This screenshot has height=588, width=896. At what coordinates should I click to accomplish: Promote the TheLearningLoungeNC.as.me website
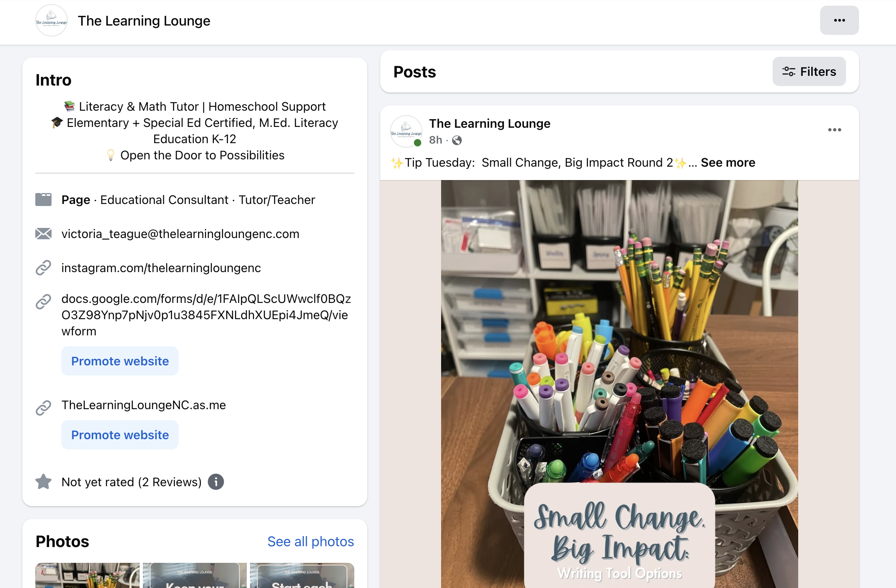coord(120,435)
